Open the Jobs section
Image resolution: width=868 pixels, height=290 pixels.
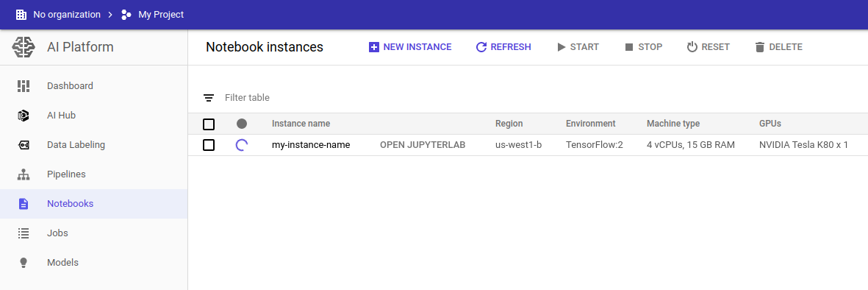coord(94,233)
